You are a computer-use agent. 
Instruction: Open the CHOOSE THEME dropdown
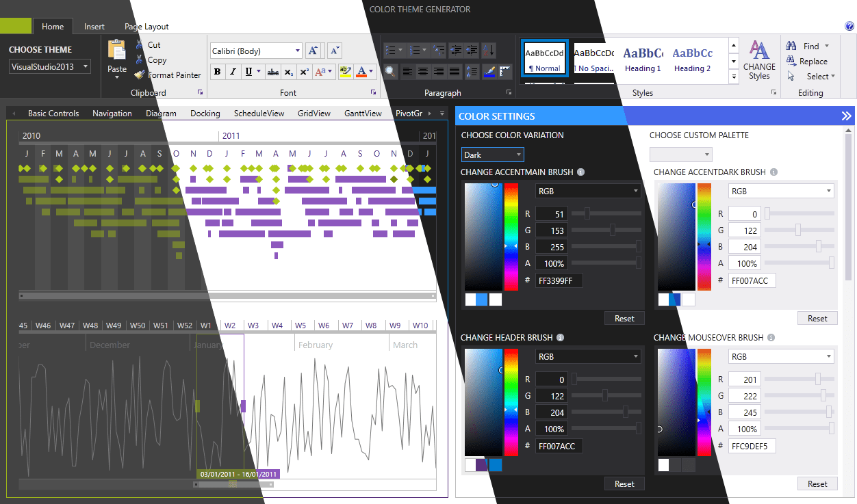coord(48,66)
